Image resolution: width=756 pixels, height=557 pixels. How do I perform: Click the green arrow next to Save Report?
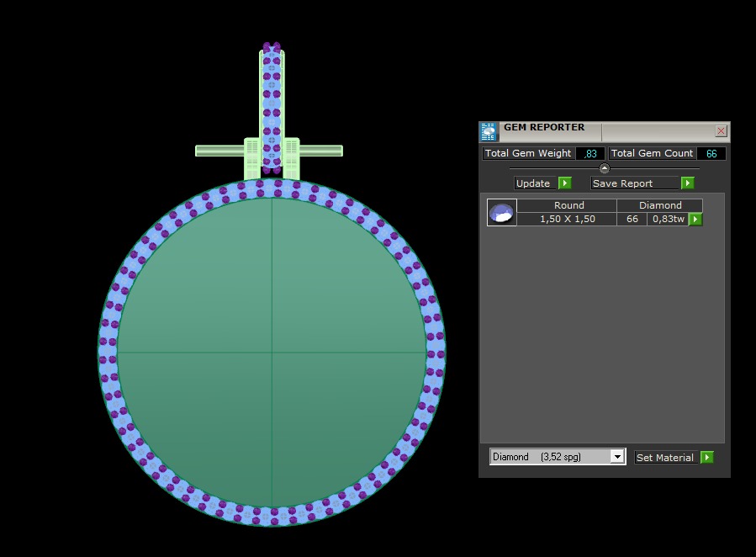[x=688, y=183]
